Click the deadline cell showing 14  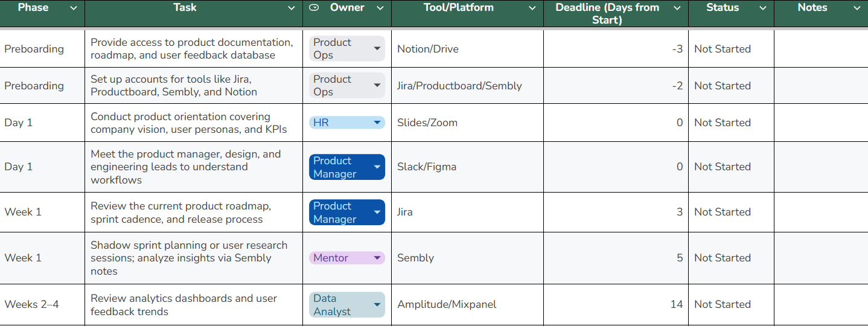616,305
